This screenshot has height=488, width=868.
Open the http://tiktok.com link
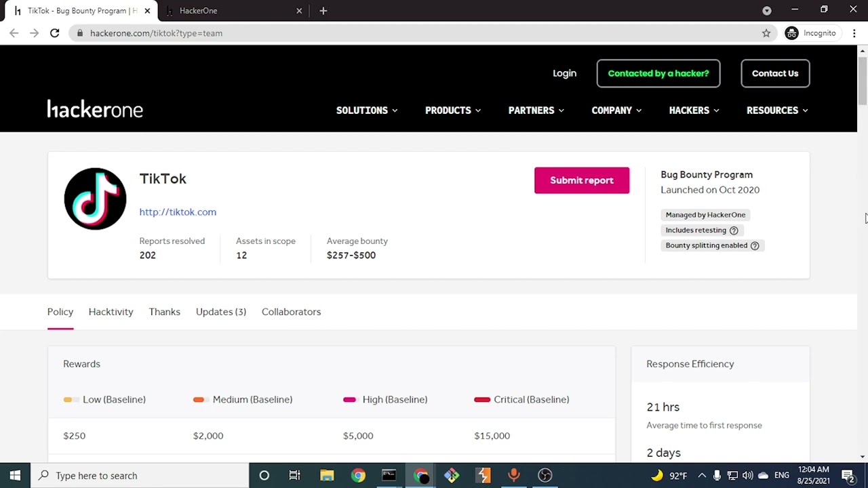pyautogui.click(x=178, y=212)
